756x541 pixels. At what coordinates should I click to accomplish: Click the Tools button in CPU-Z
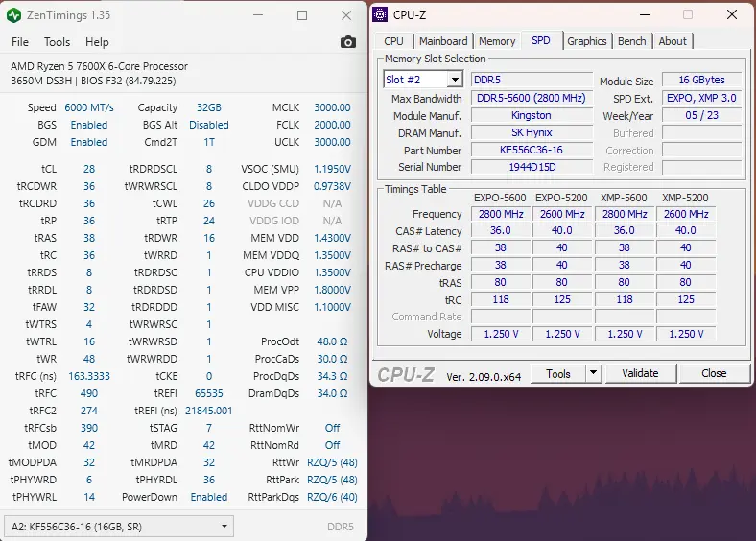(558, 373)
